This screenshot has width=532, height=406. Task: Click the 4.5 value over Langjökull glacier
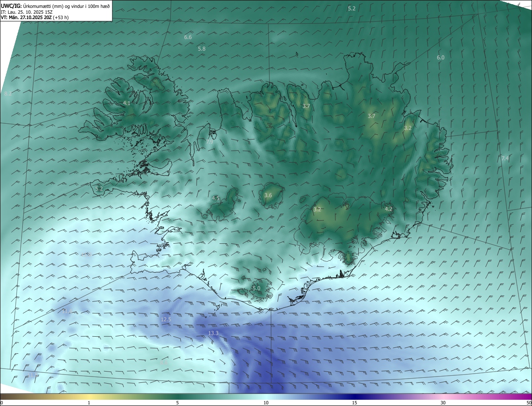click(216, 198)
